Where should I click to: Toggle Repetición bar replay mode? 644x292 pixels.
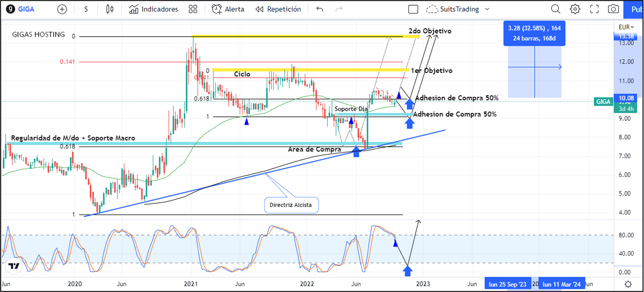point(278,9)
